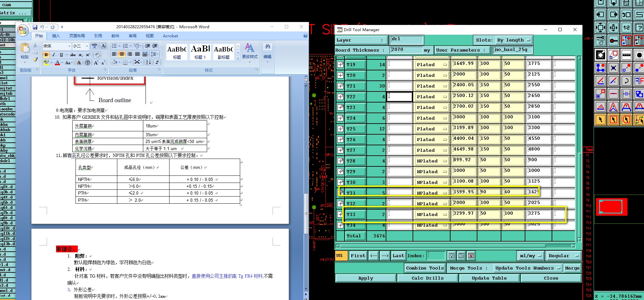
Task: Open the Word Office button menu
Action: pos(23,30)
